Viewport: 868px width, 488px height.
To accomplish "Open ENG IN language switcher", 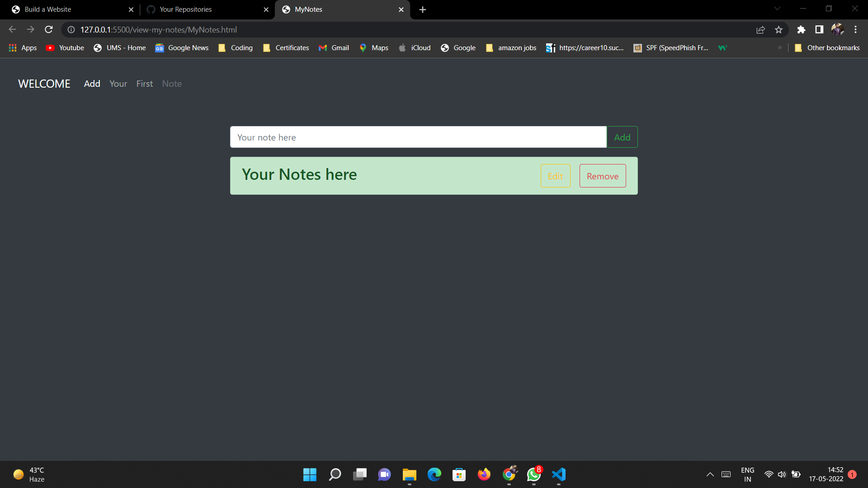I will click(747, 474).
